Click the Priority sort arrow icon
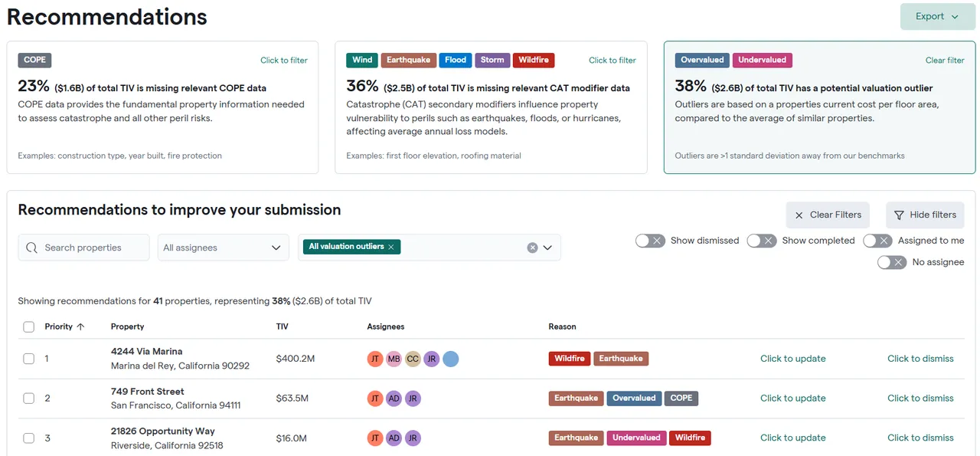980x456 pixels. click(80, 326)
